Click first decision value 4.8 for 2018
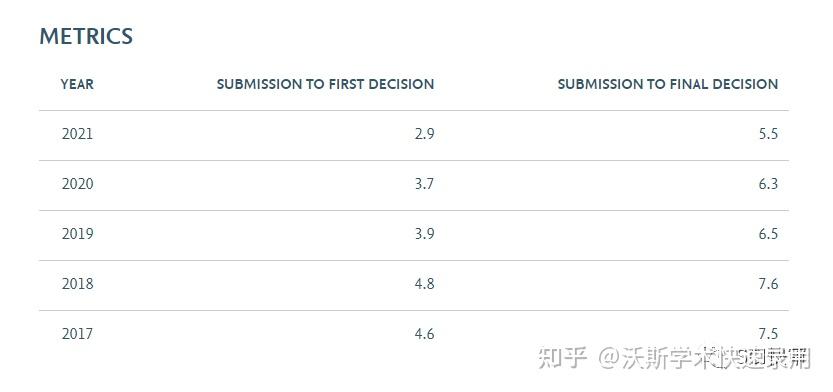Image resolution: width=833 pixels, height=392 pixels. pos(424,284)
